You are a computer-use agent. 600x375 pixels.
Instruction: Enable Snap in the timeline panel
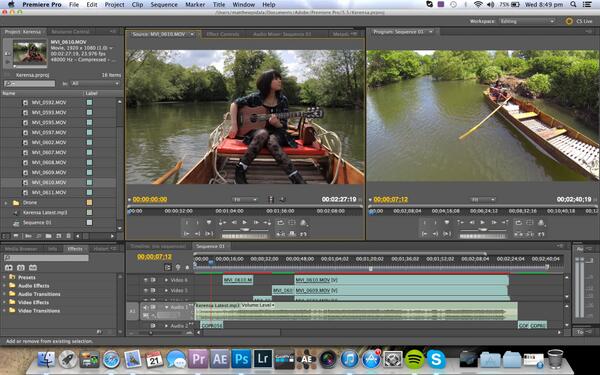(x=168, y=267)
